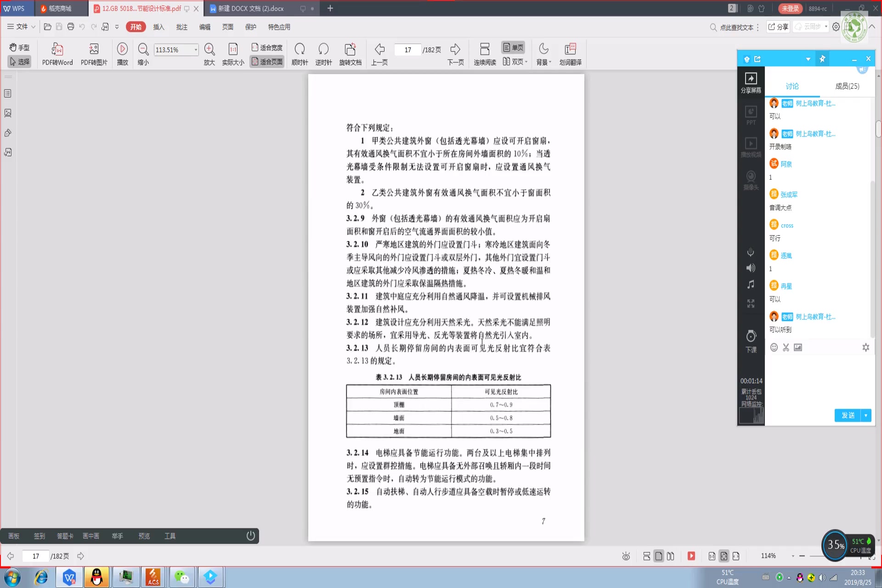Open word translation (划词翻译)
The height and width of the screenshot is (588, 882).
point(571,54)
